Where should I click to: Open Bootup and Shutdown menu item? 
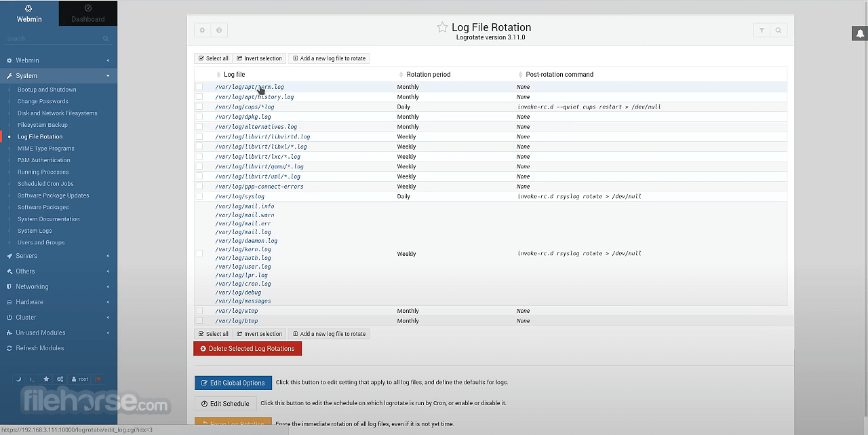tap(47, 90)
